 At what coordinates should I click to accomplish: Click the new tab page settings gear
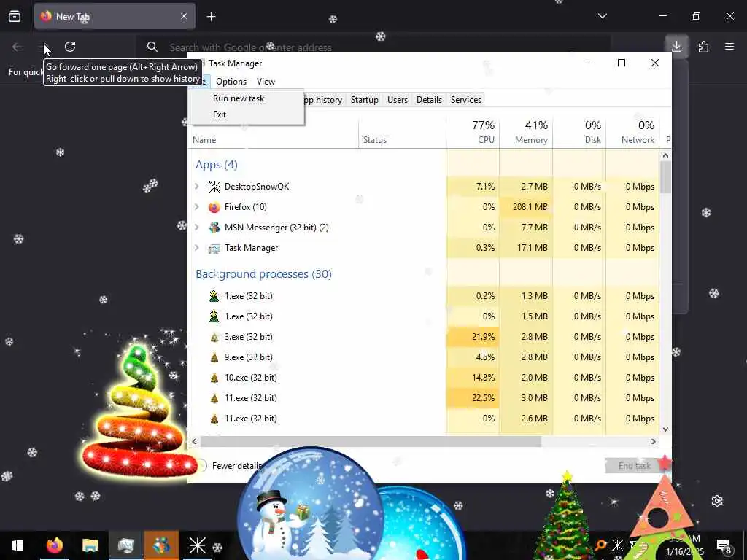click(717, 501)
